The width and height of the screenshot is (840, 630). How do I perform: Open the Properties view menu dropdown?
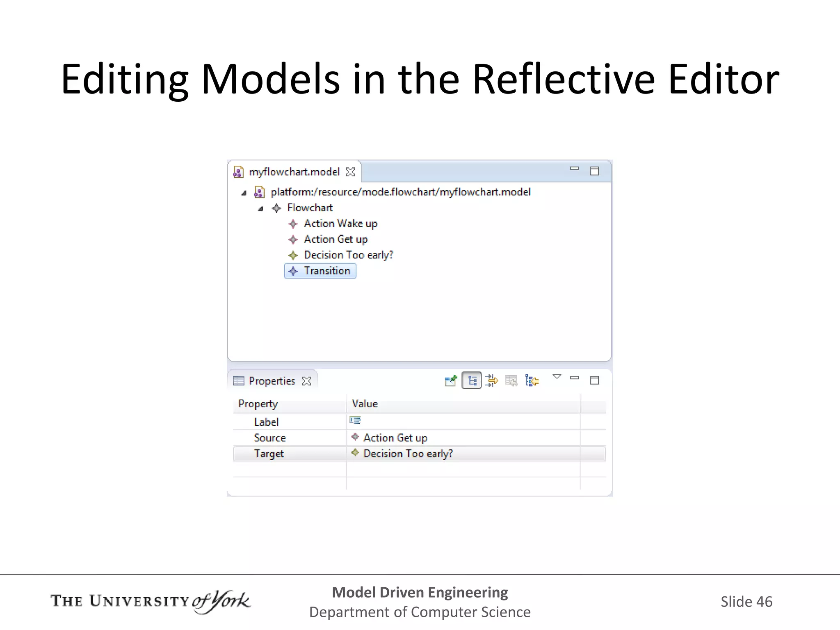coord(557,376)
